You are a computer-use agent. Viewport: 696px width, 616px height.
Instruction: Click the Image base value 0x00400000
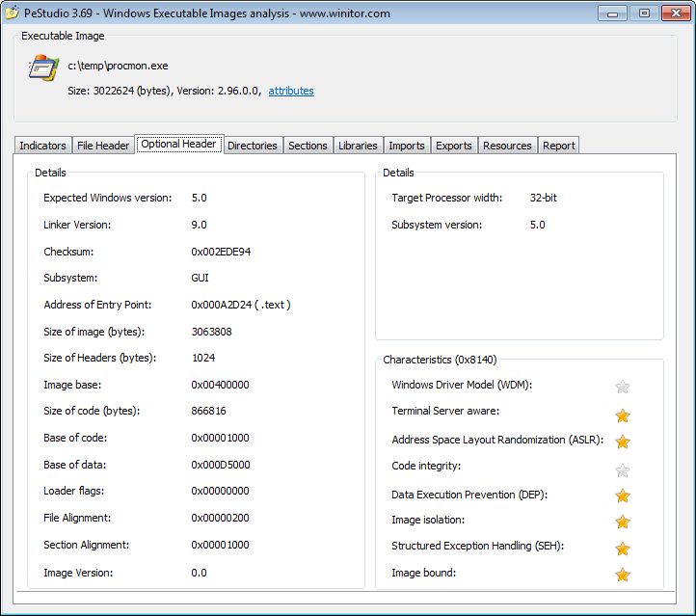coord(220,385)
